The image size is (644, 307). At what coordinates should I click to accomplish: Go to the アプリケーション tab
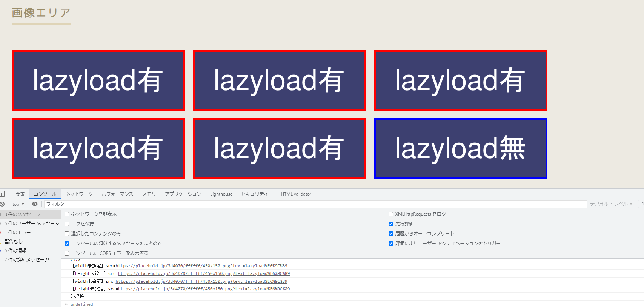click(x=183, y=194)
